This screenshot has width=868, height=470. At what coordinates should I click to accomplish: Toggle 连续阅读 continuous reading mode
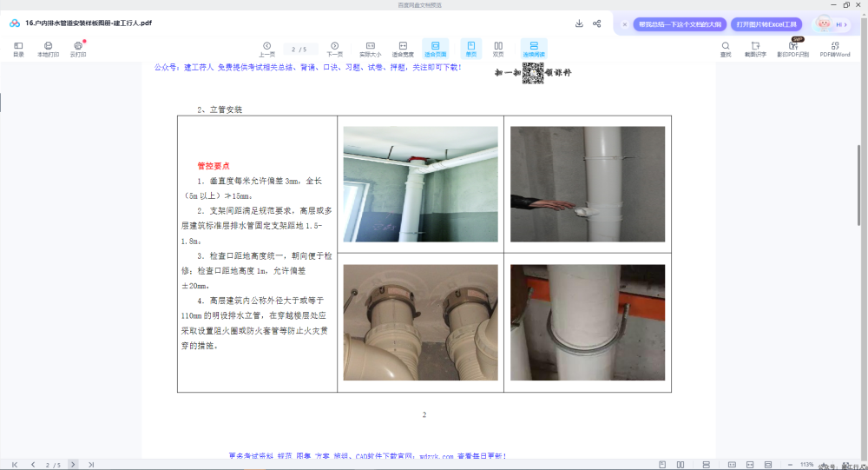click(x=534, y=49)
